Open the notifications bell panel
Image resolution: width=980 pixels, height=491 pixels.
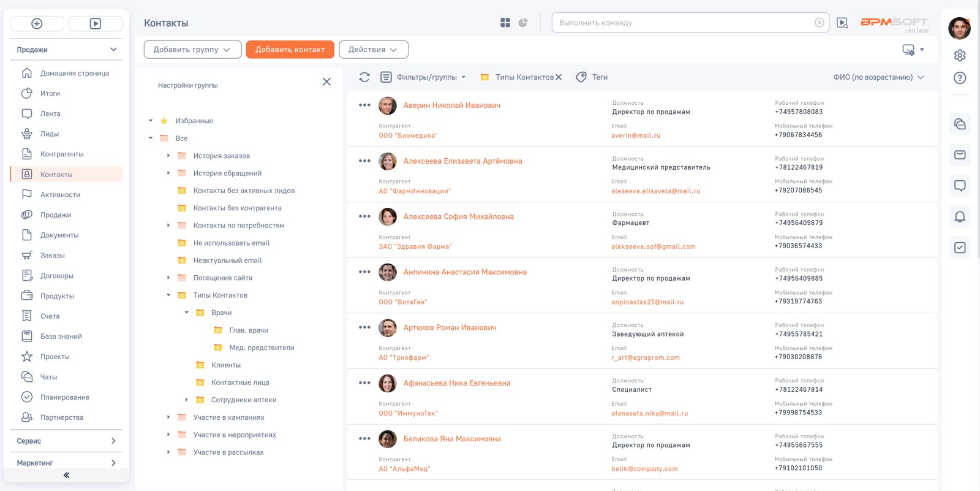click(x=960, y=216)
